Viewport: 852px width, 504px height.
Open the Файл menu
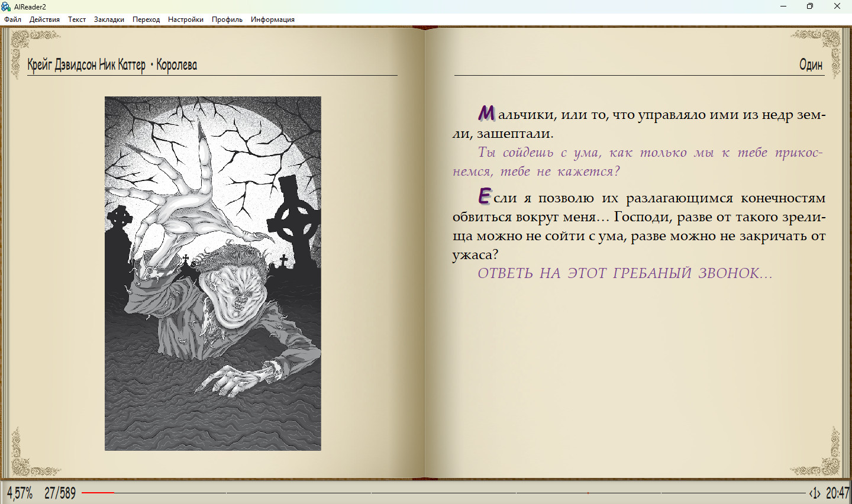pos(12,20)
